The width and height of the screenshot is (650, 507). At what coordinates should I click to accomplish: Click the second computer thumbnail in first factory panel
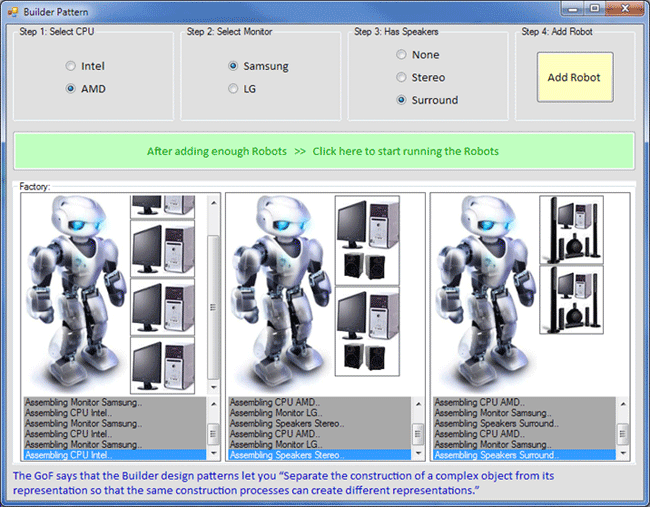pos(162,249)
